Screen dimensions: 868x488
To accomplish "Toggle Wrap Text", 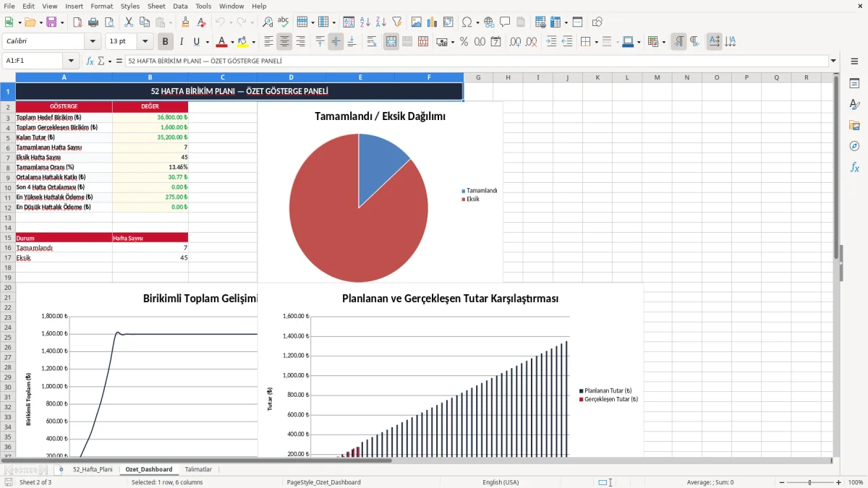I will click(x=372, y=42).
